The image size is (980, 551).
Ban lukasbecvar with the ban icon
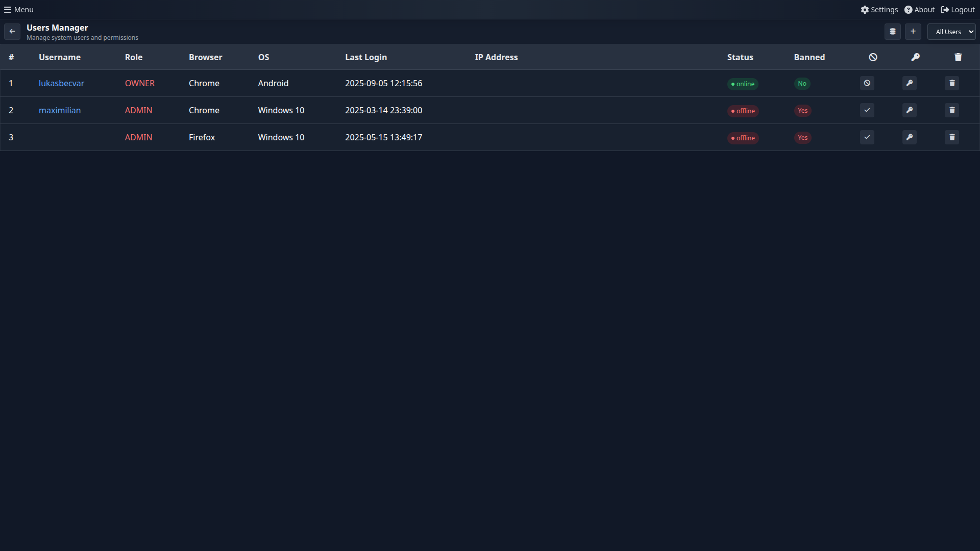[867, 83]
